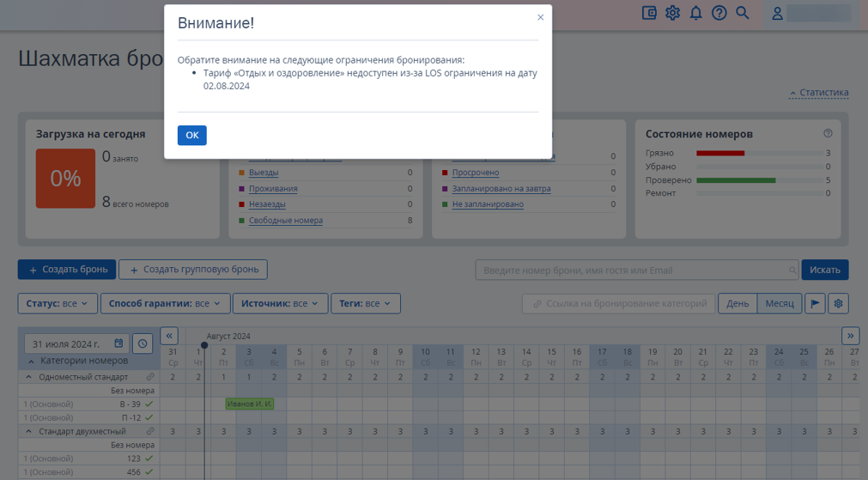Image resolution: width=868 pixels, height=480 pixels.
Task: Focus the booking search input field
Action: pyautogui.click(x=636, y=270)
